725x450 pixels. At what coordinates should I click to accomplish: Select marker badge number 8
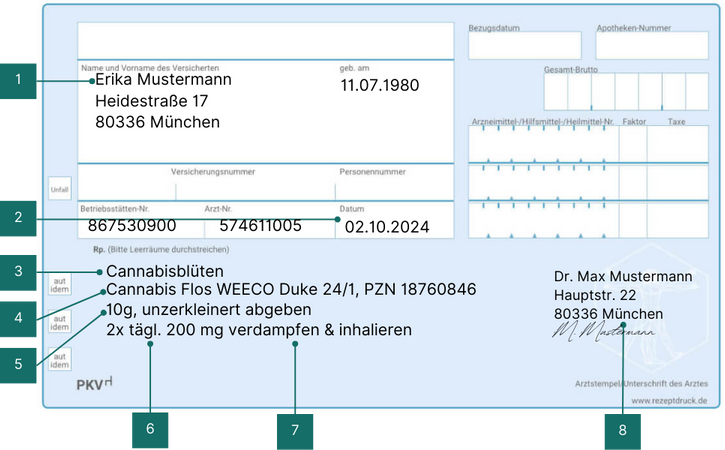[x=623, y=429]
